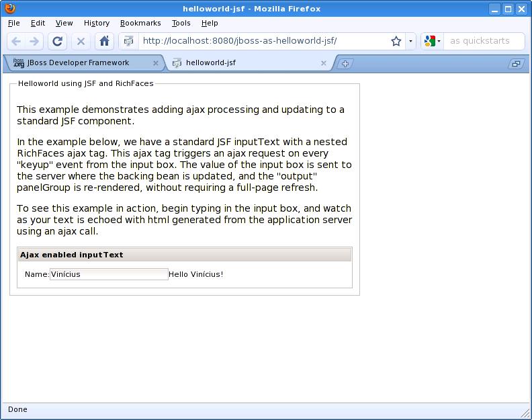Screen dimensions: 532x420
Task: Click the Stop loading button
Action: pyautogui.click(x=81, y=42)
